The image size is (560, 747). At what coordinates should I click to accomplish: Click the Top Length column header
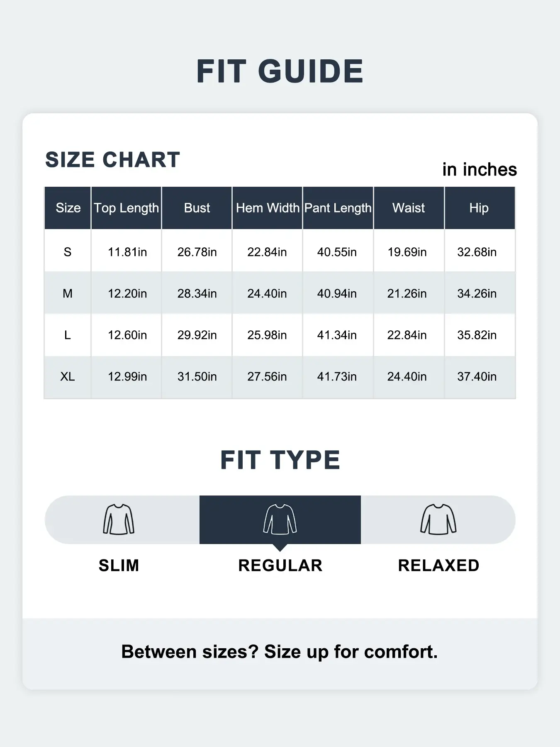(x=127, y=208)
